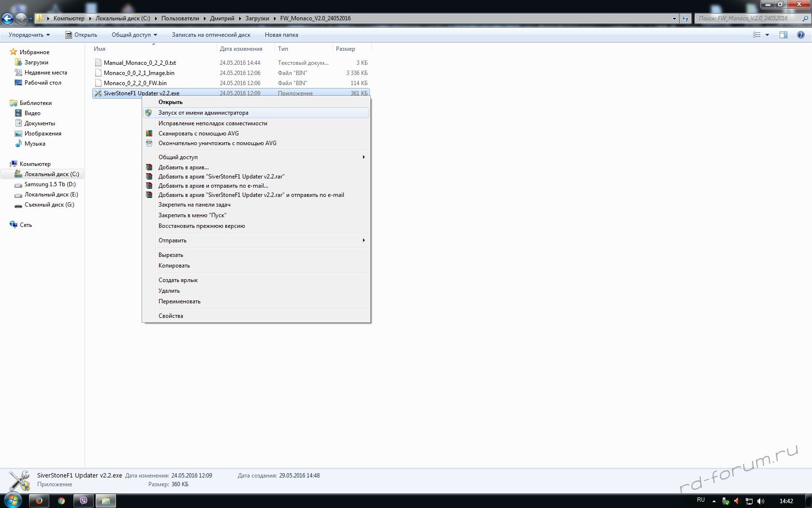Click the Back navigation arrow button

[x=7, y=18]
